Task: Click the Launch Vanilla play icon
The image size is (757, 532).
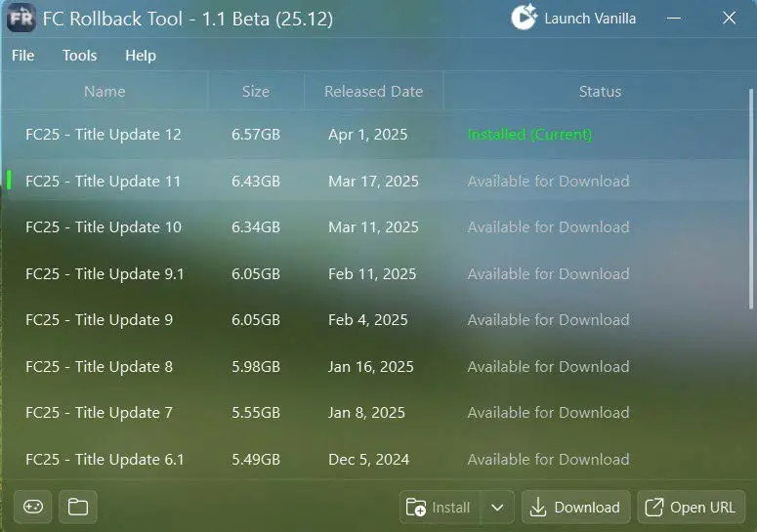Action: (524, 18)
